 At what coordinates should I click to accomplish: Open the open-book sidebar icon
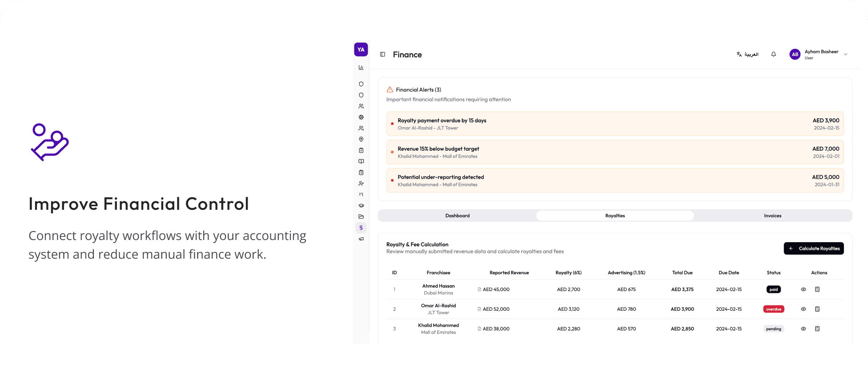pyautogui.click(x=361, y=161)
